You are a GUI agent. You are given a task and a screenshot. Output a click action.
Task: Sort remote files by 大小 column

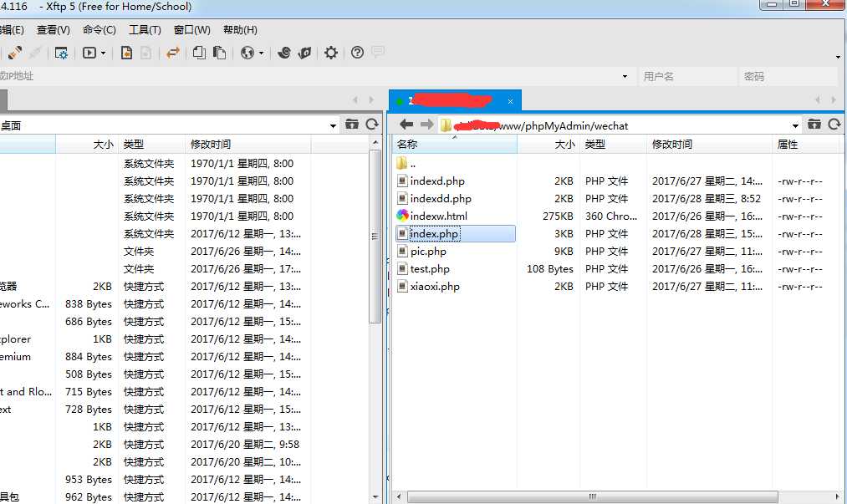click(x=549, y=145)
